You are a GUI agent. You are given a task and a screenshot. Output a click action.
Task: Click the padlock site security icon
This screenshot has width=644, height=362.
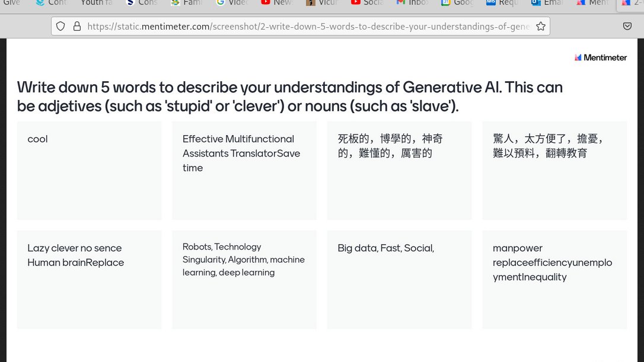(x=77, y=26)
